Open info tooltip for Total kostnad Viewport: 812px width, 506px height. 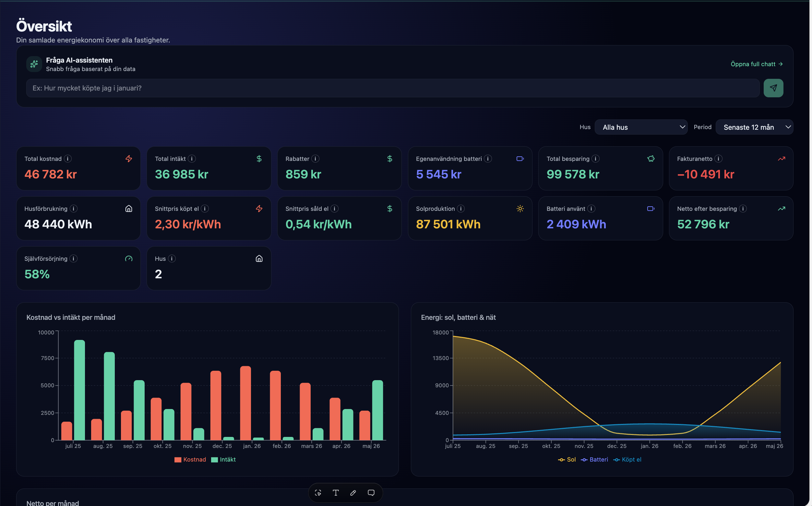(x=68, y=159)
